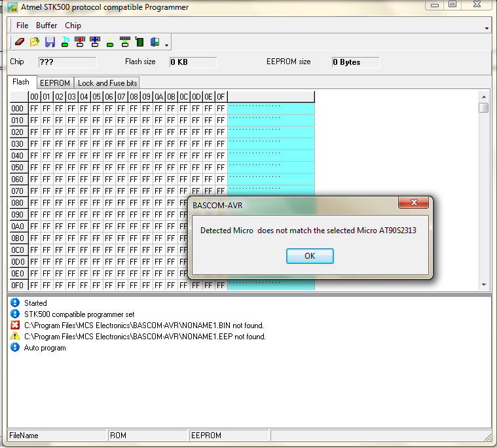
Task: Select the 'Auto program' log entry
Action: click(45, 348)
